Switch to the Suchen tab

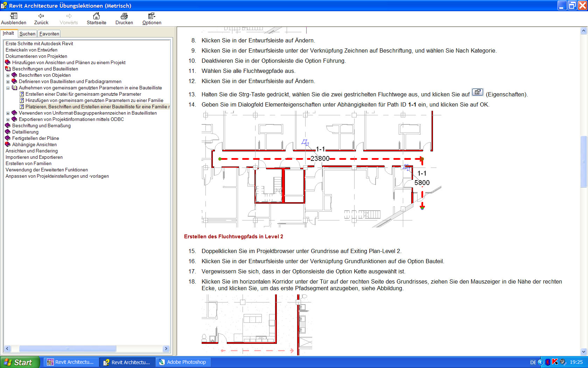(27, 34)
